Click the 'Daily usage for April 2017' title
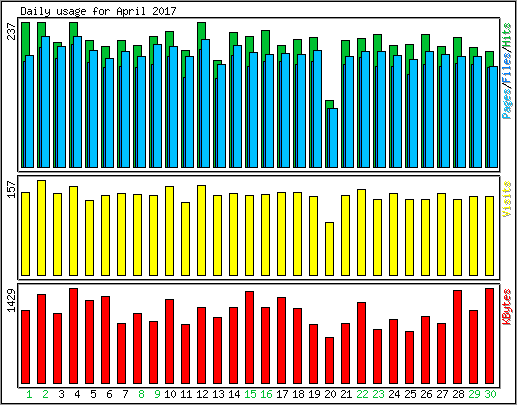The height and width of the screenshot is (405, 517). pos(98,11)
